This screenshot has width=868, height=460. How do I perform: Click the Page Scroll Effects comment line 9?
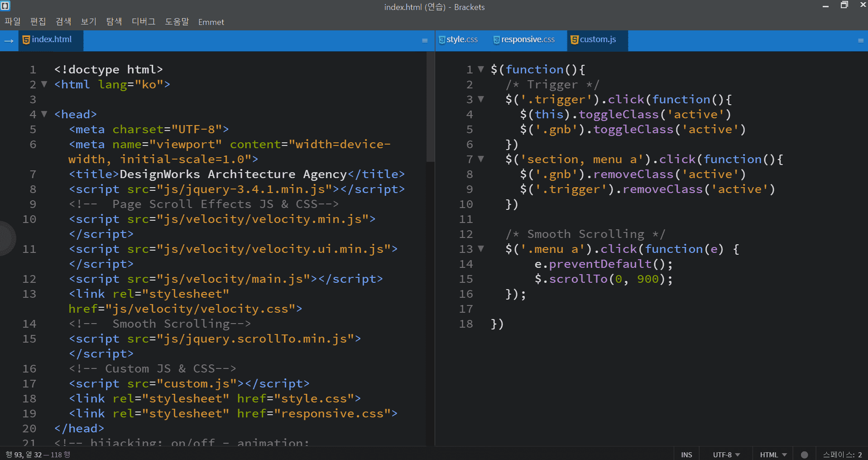tap(204, 204)
